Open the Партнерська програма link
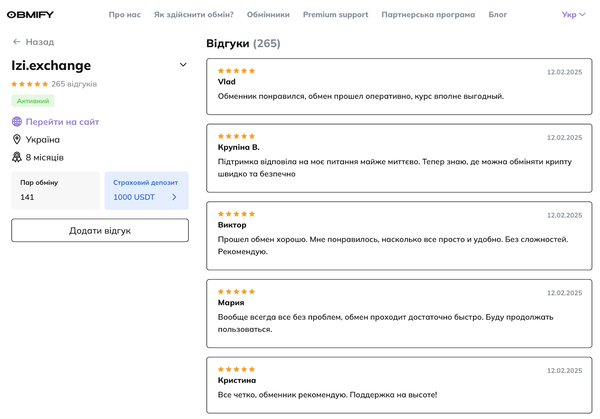 pyautogui.click(x=428, y=15)
